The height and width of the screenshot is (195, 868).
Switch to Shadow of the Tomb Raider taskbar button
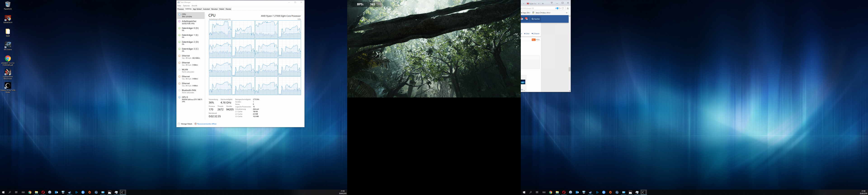123,192
